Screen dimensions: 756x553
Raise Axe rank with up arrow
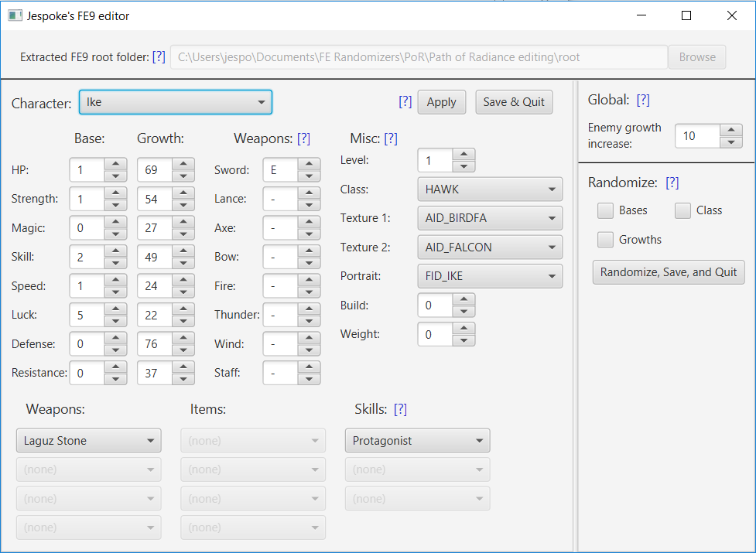[309, 221]
